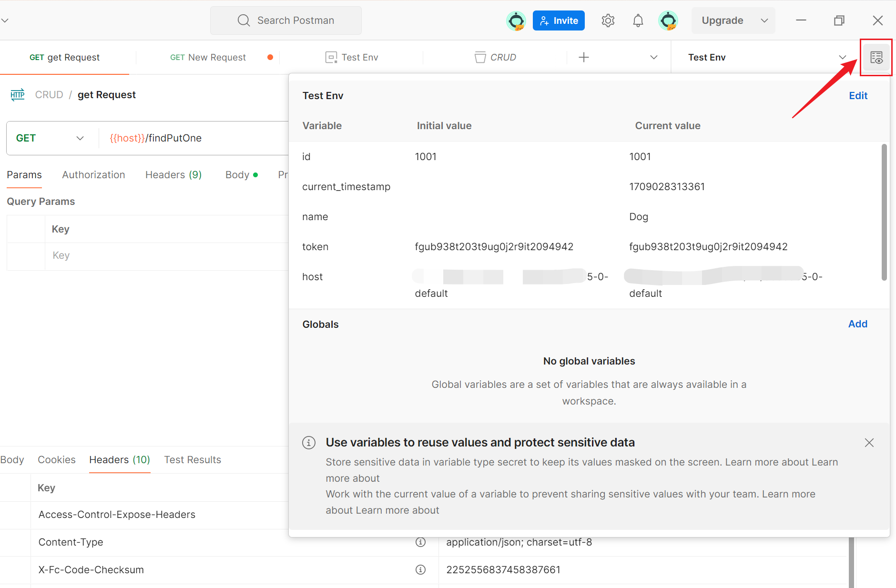
Task: Click the Search Postman box
Action: (286, 20)
